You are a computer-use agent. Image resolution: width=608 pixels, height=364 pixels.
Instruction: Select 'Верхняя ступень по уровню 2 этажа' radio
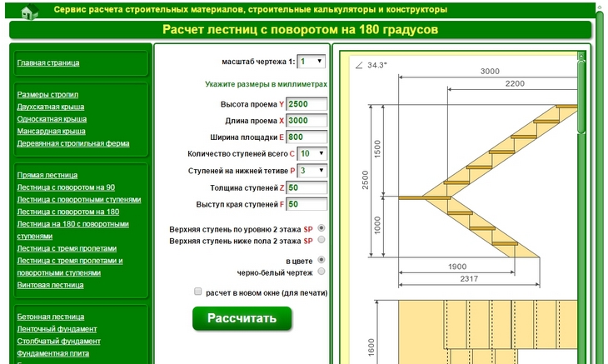click(321, 228)
